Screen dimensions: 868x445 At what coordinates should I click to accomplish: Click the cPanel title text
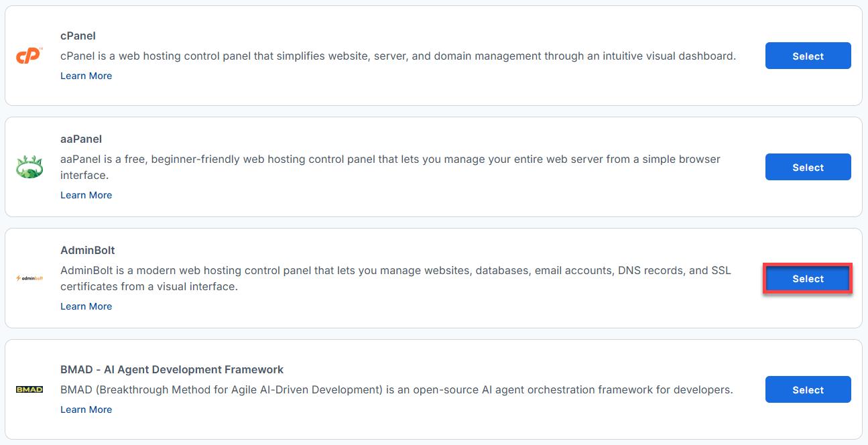(78, 36)
